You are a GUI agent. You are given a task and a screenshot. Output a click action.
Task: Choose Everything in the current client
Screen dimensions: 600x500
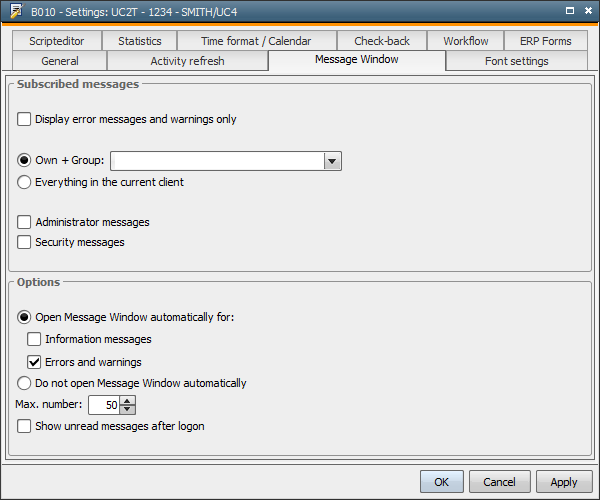tap(24, 182)
